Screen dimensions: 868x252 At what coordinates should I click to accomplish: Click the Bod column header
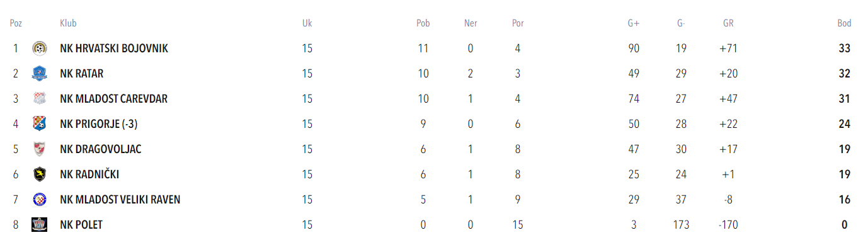(845, 23)
